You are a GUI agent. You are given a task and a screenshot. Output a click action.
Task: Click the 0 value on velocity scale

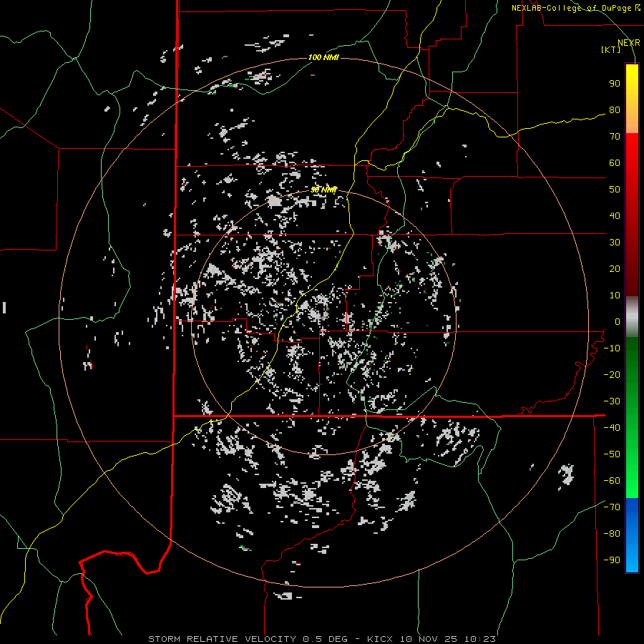click(618, 322)
